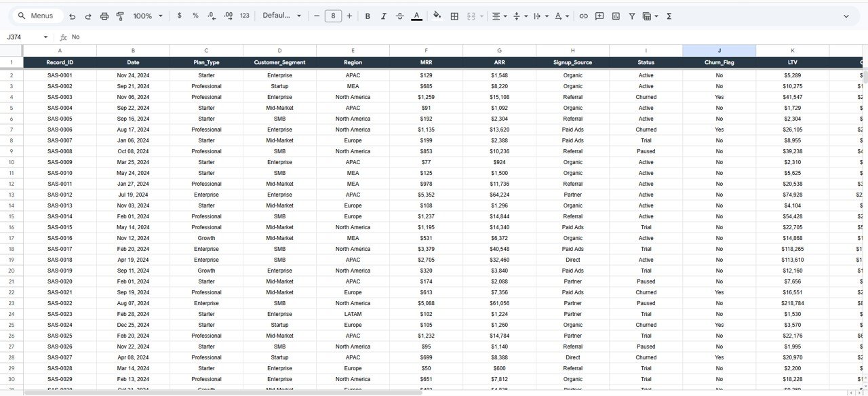Click the formula bar input

click(x=203, y=37)
